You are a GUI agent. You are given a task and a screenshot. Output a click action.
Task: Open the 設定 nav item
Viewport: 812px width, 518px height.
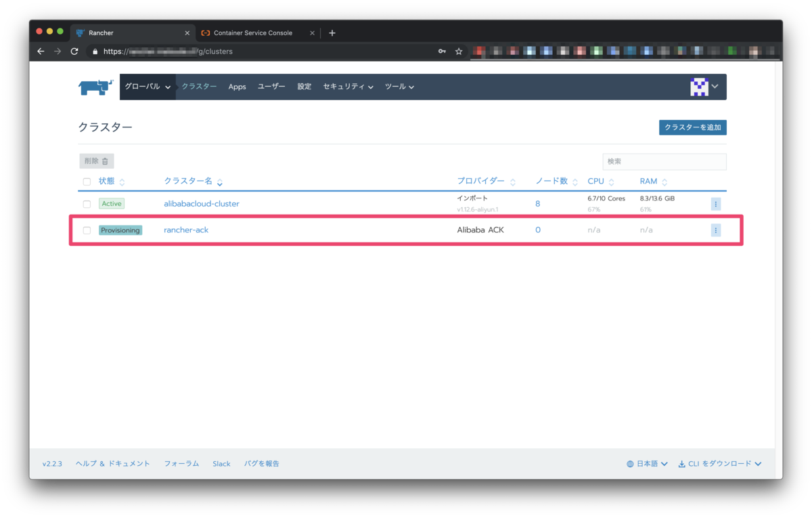304,87
